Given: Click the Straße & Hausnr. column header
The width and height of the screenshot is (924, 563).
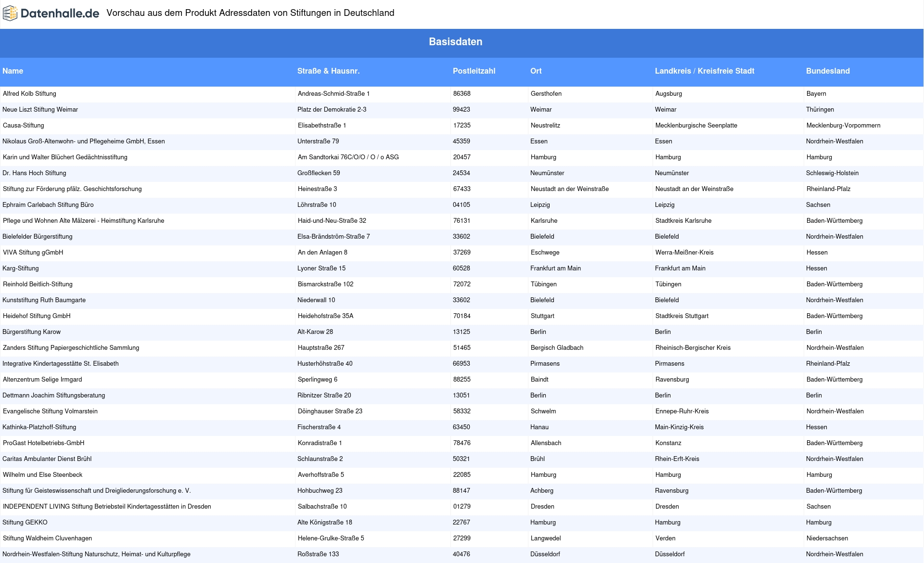Looking at the screenshot, I should pos(328,71).
